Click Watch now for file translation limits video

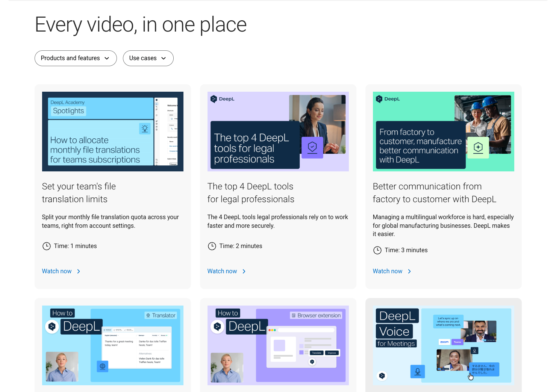coord(61,271)
